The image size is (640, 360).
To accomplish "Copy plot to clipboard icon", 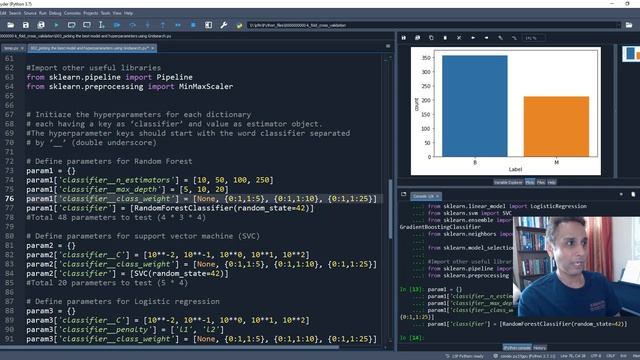I will tap(431, 38).
